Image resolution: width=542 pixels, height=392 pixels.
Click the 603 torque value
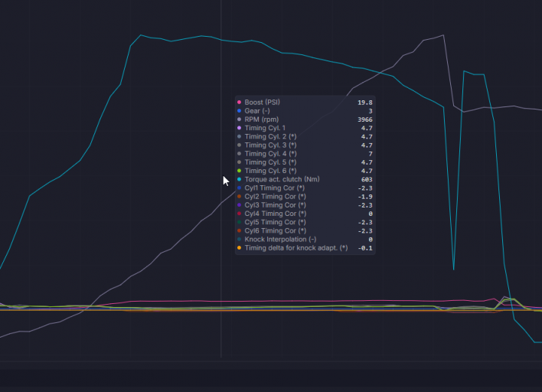(367, 179)
